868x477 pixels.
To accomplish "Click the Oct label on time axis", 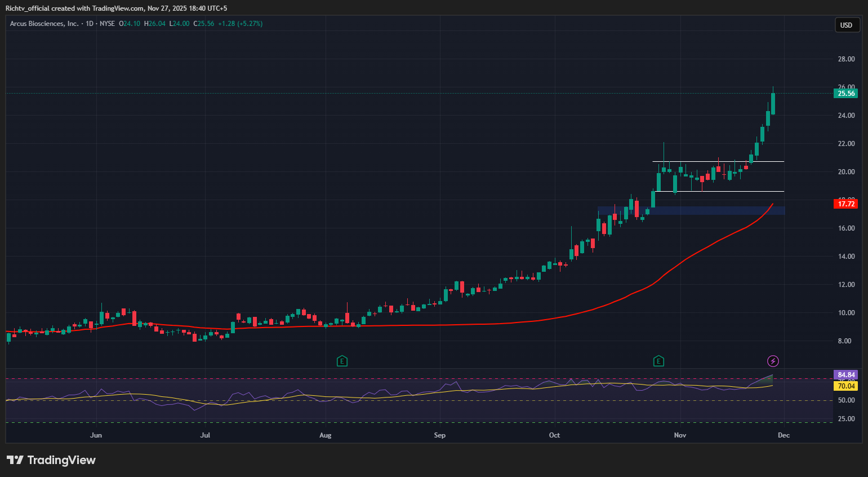I will pos(554,435).
